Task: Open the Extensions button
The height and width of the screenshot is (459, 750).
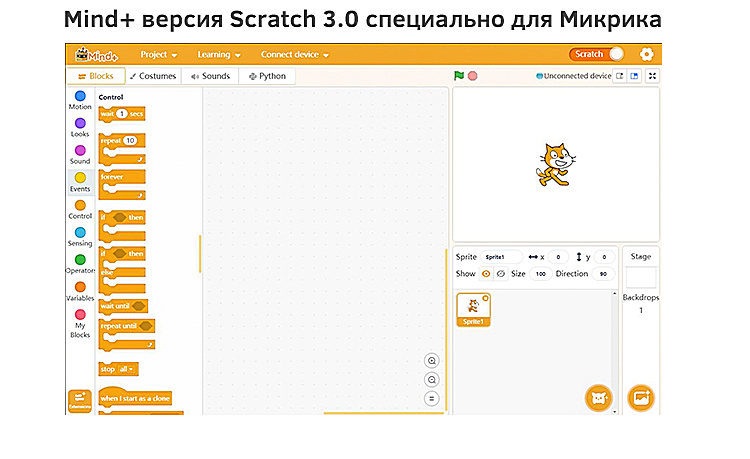Action: 79,401
